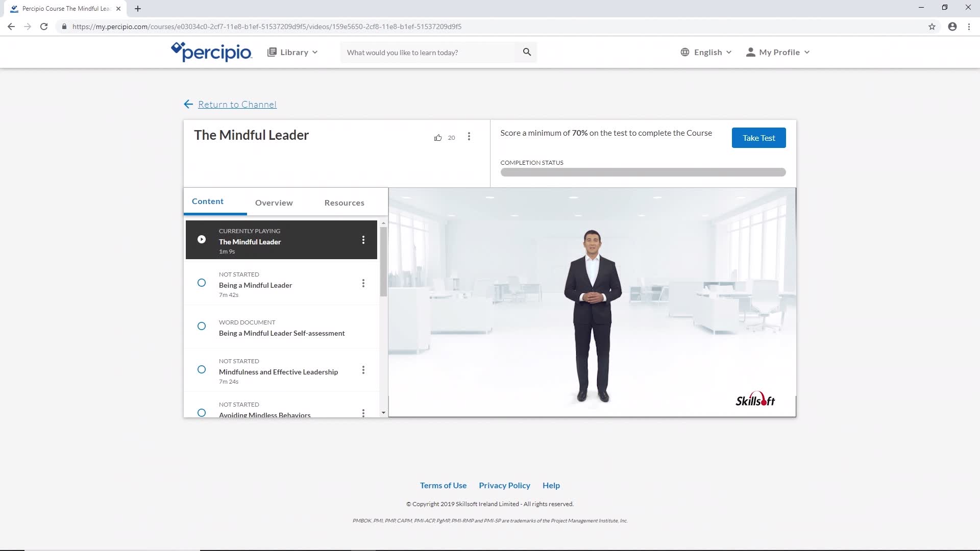Click the site lock icon in address bar

(x=64, y=27)
